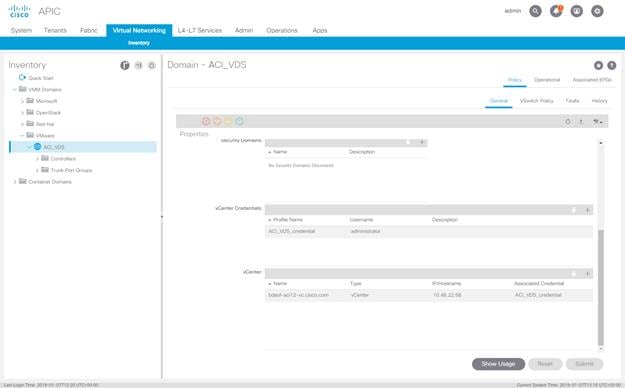This screenshot has width=625, height=388.
Task: Click the third Inventory panel icon
Action: [152, 65]
